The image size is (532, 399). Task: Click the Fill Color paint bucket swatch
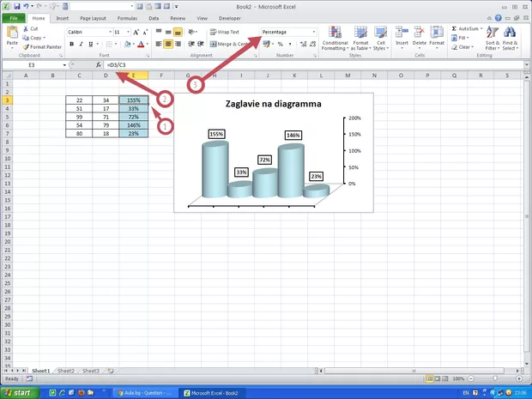click(x=127, y=44)
